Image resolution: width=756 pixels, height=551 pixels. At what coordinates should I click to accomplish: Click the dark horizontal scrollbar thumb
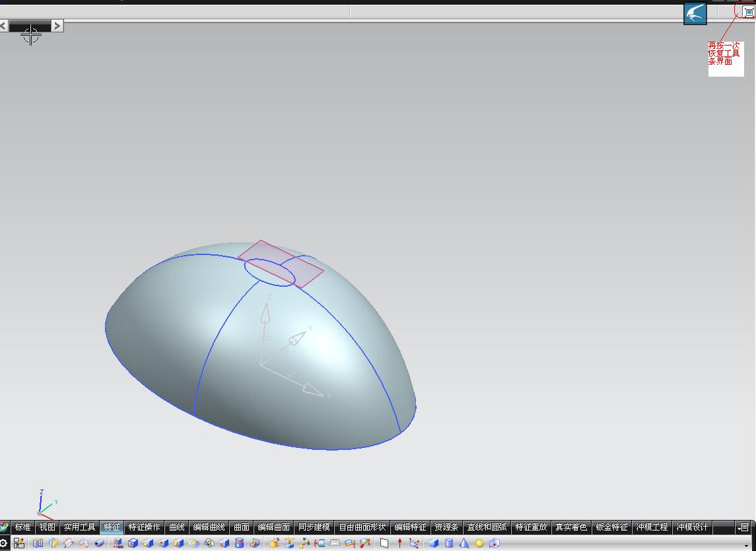coord(30,26)
